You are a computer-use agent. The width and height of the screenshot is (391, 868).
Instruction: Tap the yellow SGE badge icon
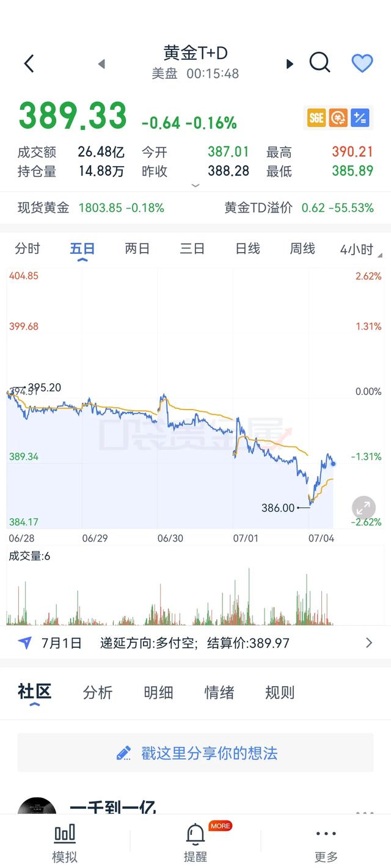[316, 118]
